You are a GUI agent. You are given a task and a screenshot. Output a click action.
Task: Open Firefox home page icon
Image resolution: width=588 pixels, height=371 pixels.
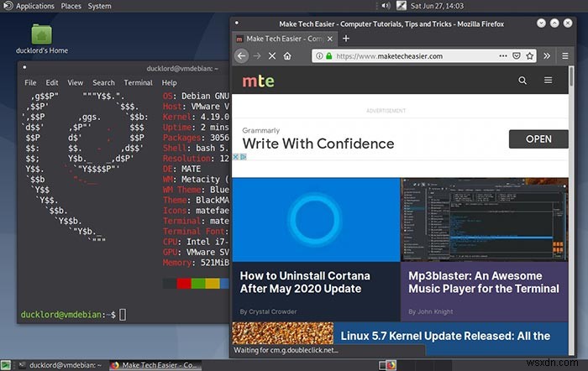click(287, 56)
